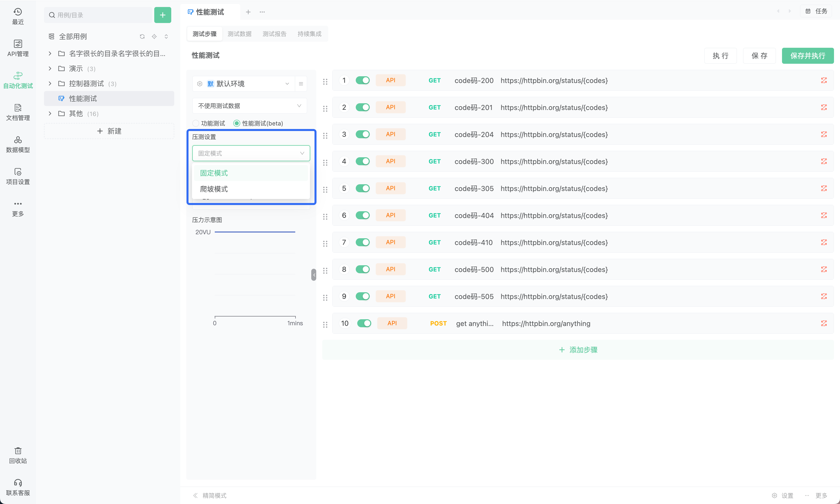Switch to 持续集成 tab
This screenshot has width=840, height=504.
(309, 33)
